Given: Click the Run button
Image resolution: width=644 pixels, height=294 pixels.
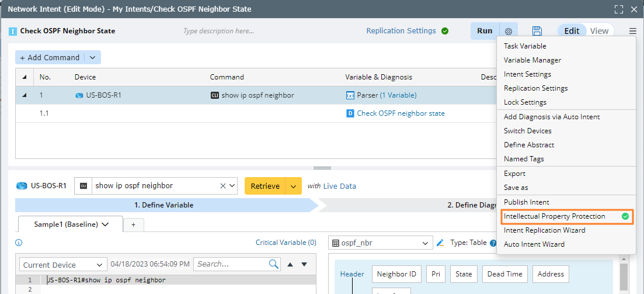Looking at the screenshot, I should pos(485,31).
